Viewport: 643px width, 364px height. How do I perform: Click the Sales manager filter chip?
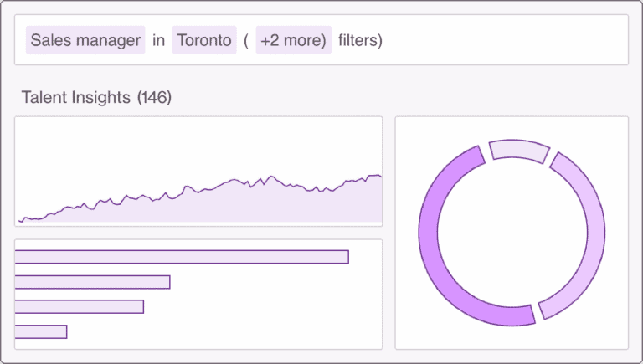(x=85, y=40)
